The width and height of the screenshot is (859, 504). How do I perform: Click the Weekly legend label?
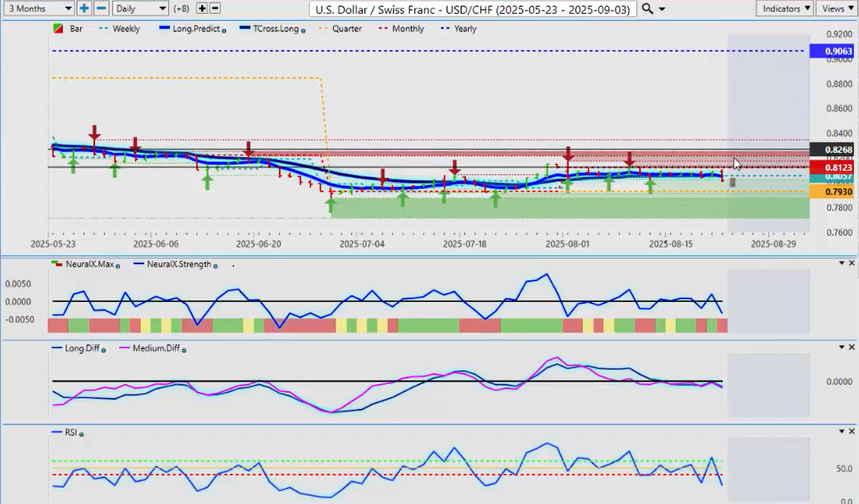(x=126, y=28)
